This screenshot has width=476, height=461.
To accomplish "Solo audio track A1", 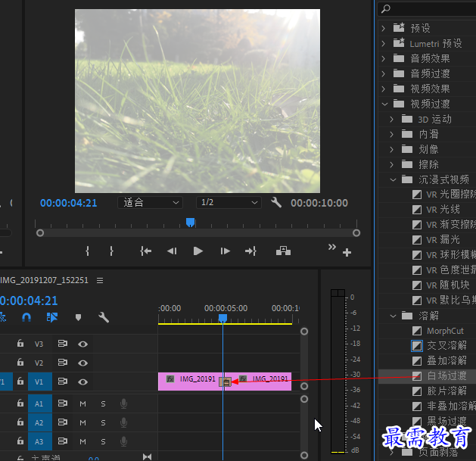I will tap(103, 404).
